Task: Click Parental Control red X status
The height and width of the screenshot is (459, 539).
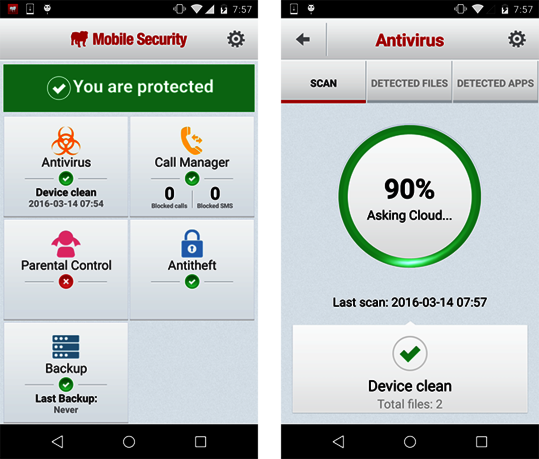Action: pos(66,282)
